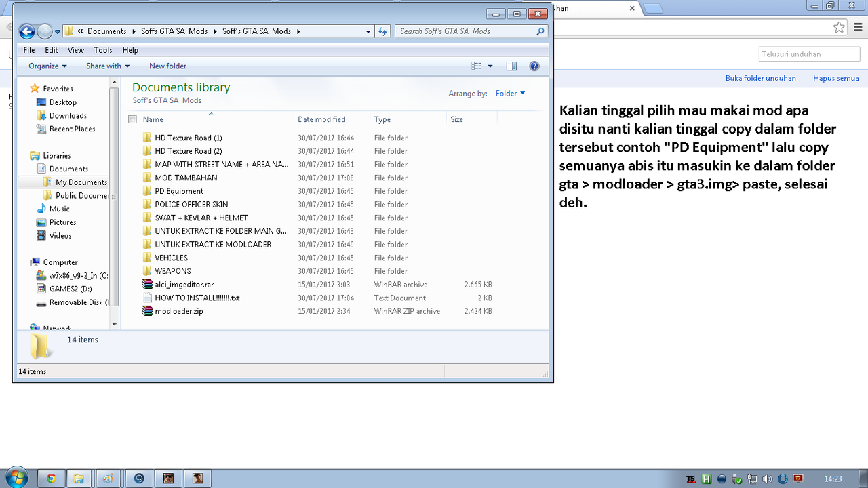Click Windows Explorer taskbar button
This screenshot has width=868, height=488.
coord(79,479)
